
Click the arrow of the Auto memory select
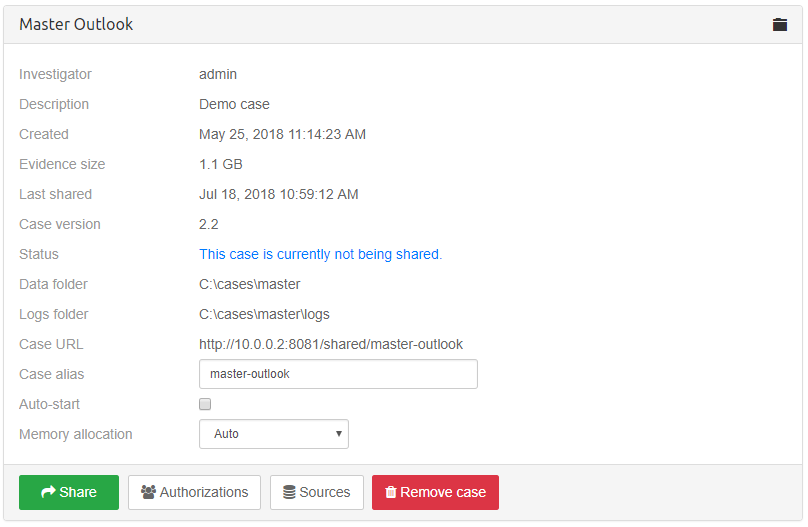point(339,434)
